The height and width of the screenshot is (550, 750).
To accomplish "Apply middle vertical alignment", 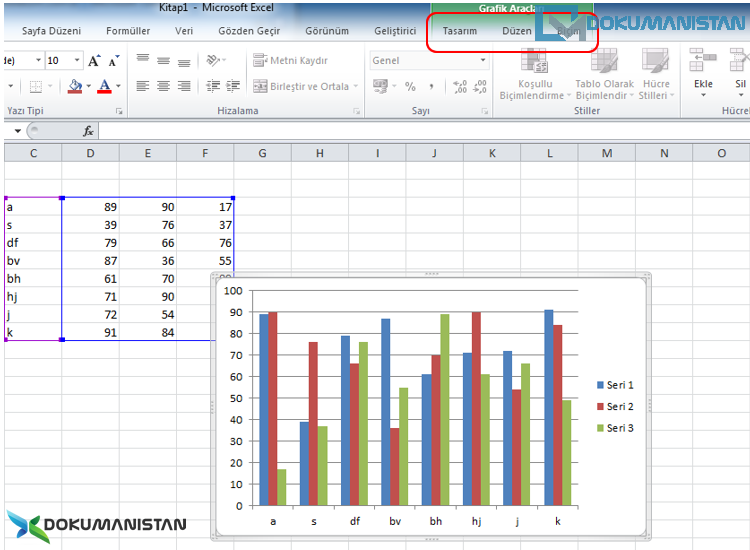I will (163, 61).
